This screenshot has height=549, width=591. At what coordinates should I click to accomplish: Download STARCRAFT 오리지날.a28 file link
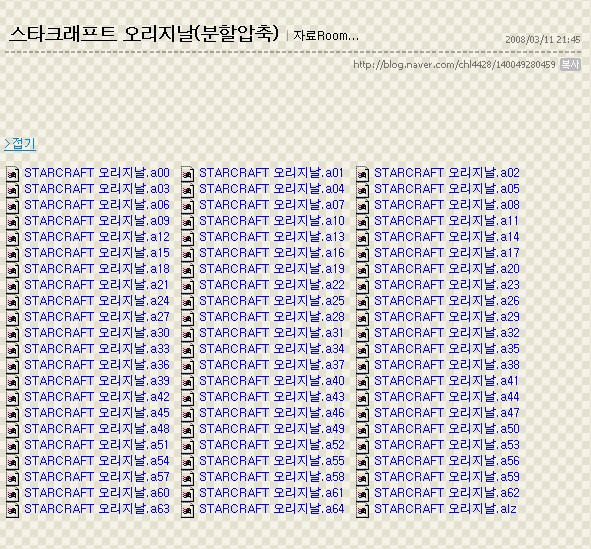[272, 317]
